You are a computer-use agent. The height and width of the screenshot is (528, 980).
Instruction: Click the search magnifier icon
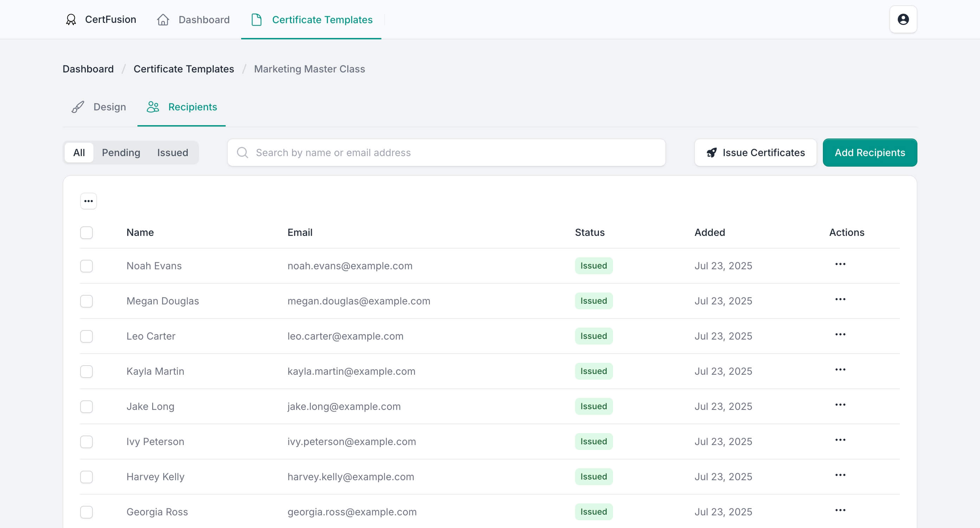(242, 153)
